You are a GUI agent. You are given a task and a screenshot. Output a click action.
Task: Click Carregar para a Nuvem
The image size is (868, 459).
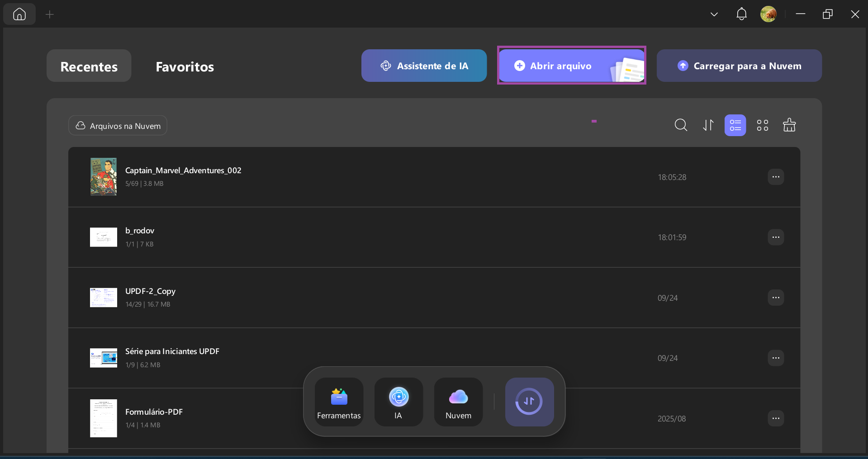pyautogui.click(x=739, y=66)
